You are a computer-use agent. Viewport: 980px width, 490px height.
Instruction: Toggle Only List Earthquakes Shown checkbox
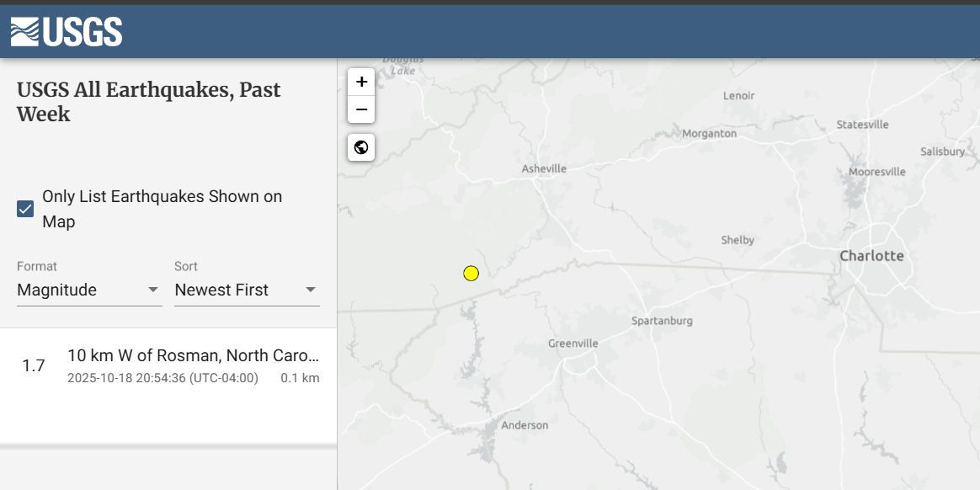(x=25, y=209)
